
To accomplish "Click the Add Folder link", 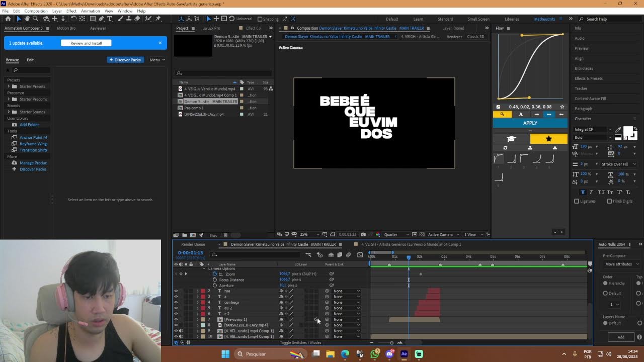I will 29,125.
